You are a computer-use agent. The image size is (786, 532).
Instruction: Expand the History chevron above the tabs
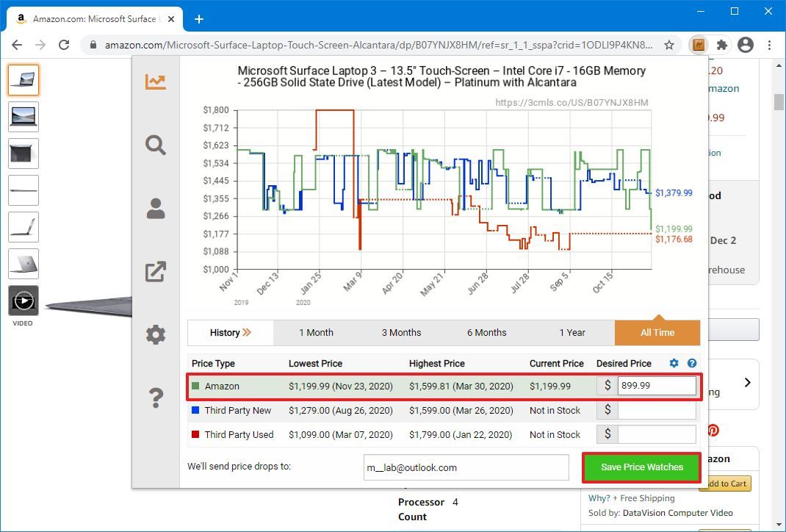(x=248, y=332)
